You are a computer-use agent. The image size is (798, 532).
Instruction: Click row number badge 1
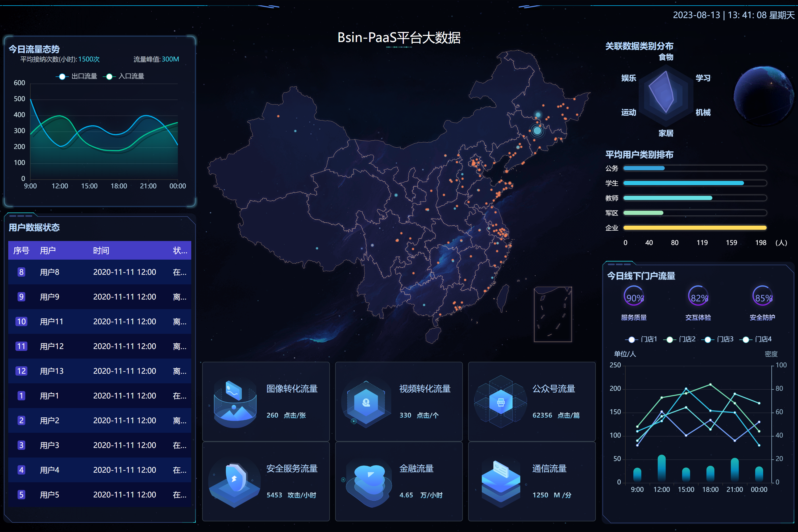(21, 396)
